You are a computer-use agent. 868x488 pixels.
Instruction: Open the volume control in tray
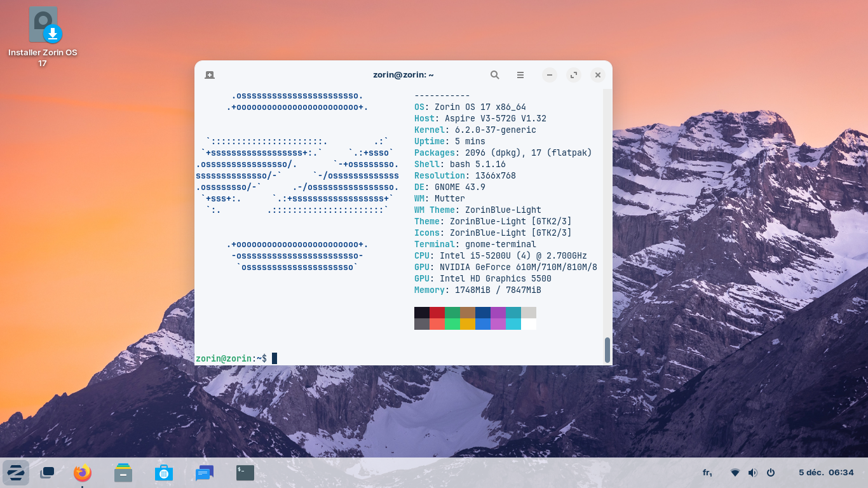[x=753, y=473]
